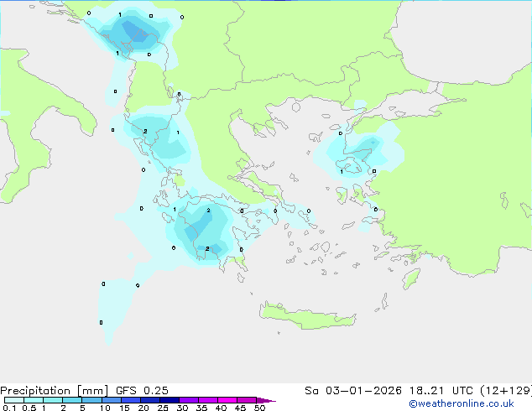Pick the 10 mm blue legend swatch
This screenshot has height=411, width=532.
point(111,400)
